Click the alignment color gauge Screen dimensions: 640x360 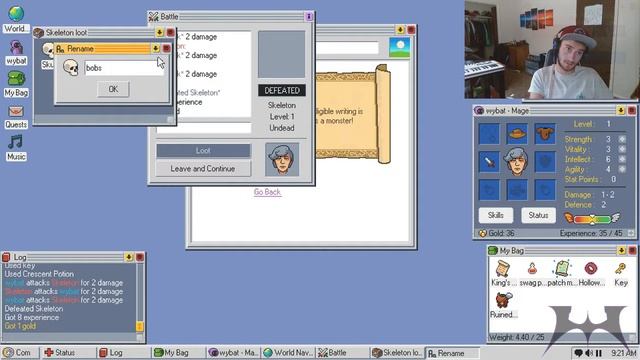tap(592, 219)
